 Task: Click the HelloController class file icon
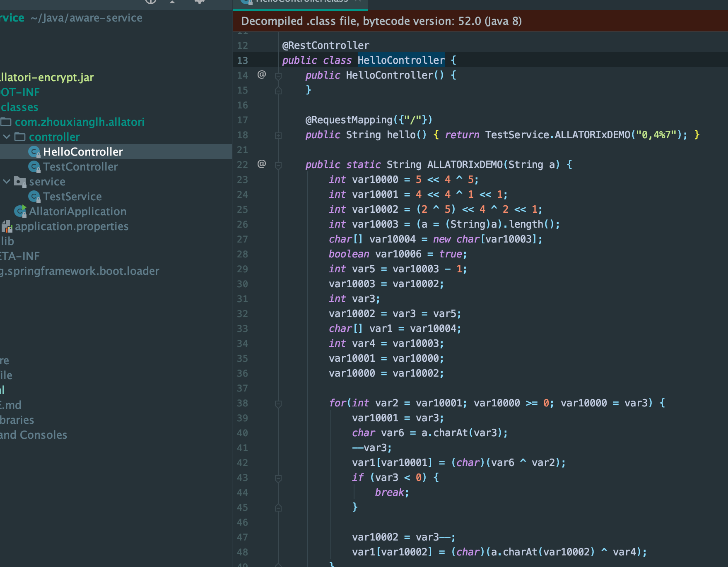(34, 152)
